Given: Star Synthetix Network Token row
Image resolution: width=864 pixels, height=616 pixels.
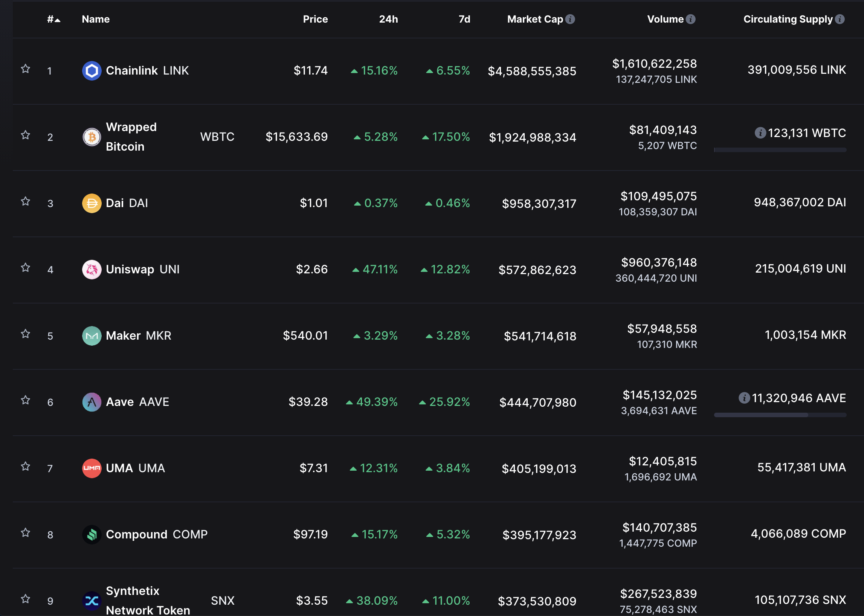Looking at the screenshot, I should [x=26, y=599].
